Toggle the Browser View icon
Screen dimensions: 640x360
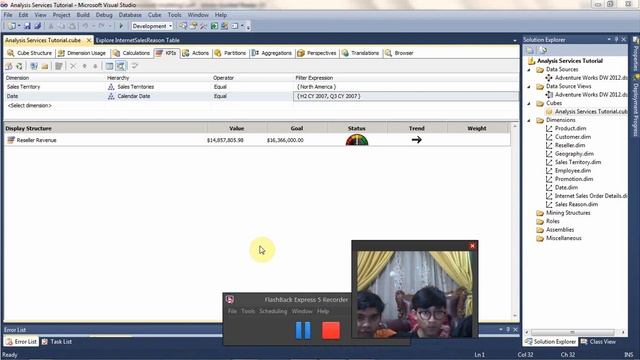click(120, 66)
